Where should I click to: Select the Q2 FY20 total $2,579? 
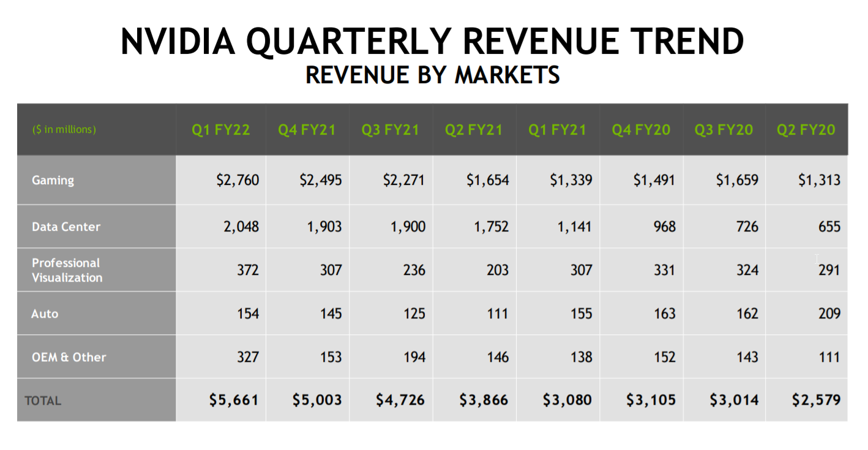pos(815,400)
